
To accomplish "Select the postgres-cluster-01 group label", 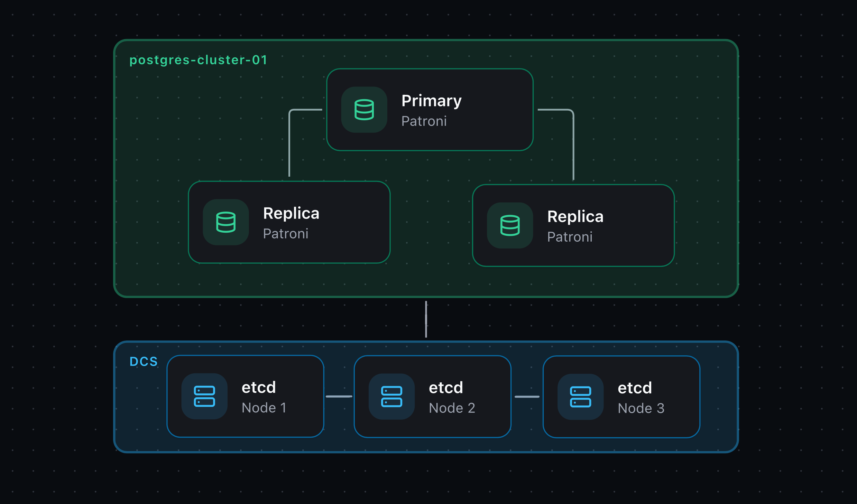I will (x=198, y=60).
